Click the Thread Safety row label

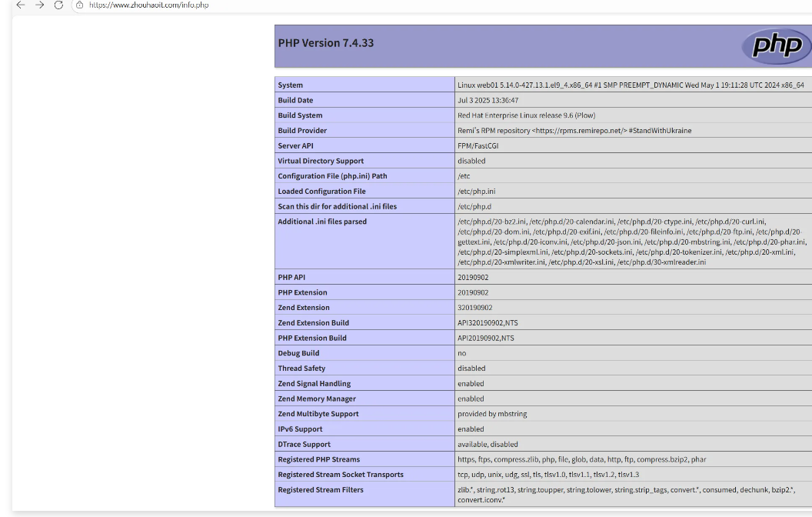(301, 369)
